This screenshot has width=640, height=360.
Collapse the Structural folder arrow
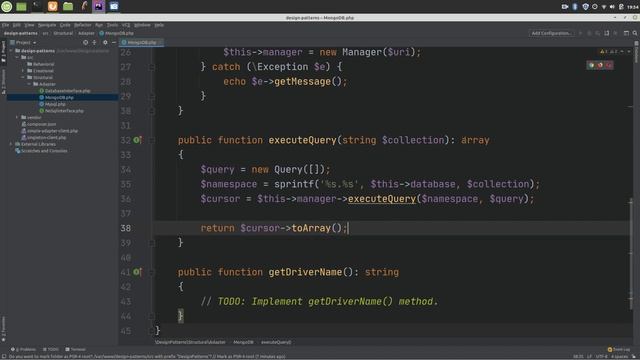23,77
